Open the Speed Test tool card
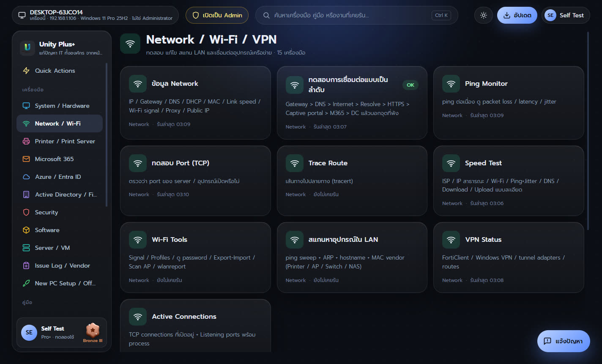Image resolution: width=602 pixels, height=364 pixels. (509, 181)
